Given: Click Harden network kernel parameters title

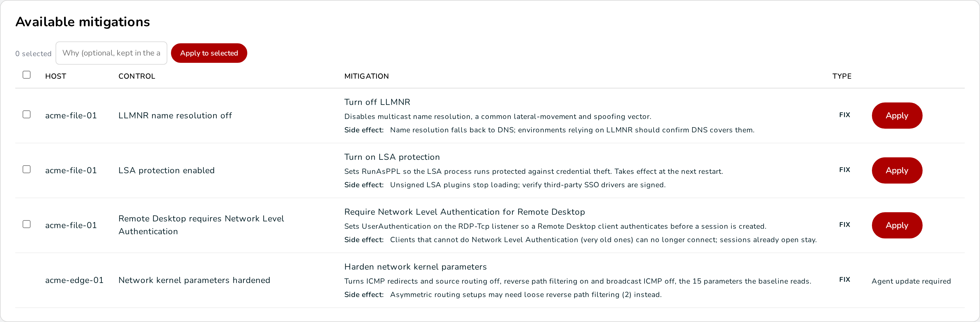Looking at the screenshot, I should tap(416, 267).
